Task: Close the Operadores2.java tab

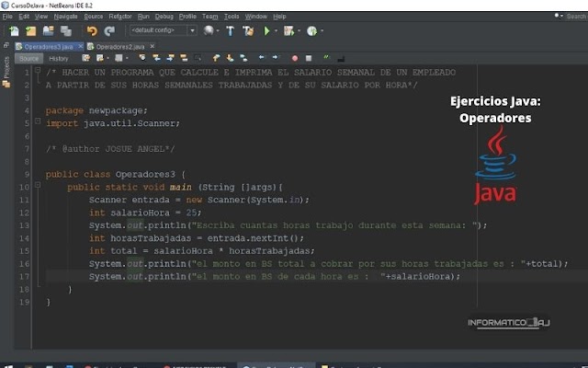Action: [x=152, y=46]
